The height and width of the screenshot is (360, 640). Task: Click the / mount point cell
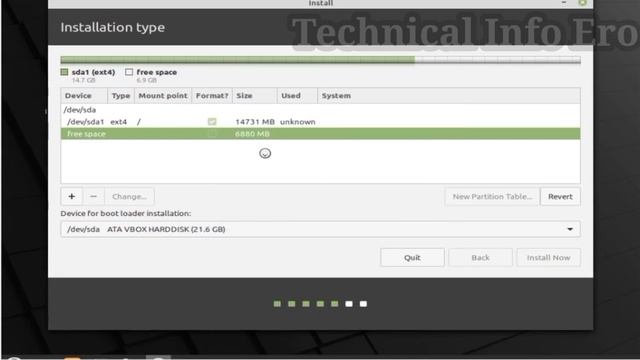click(139, 122)
